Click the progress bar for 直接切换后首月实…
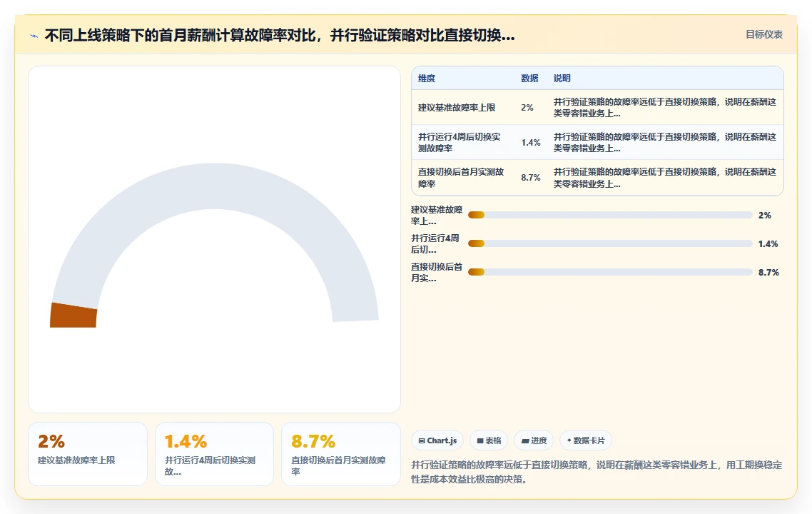 (610, 272)
